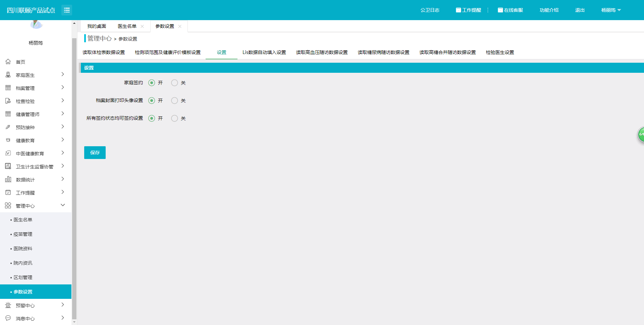644x325 pixels.
Task: Click the 数据统计 bar chart icon
Action: (8, 179)
